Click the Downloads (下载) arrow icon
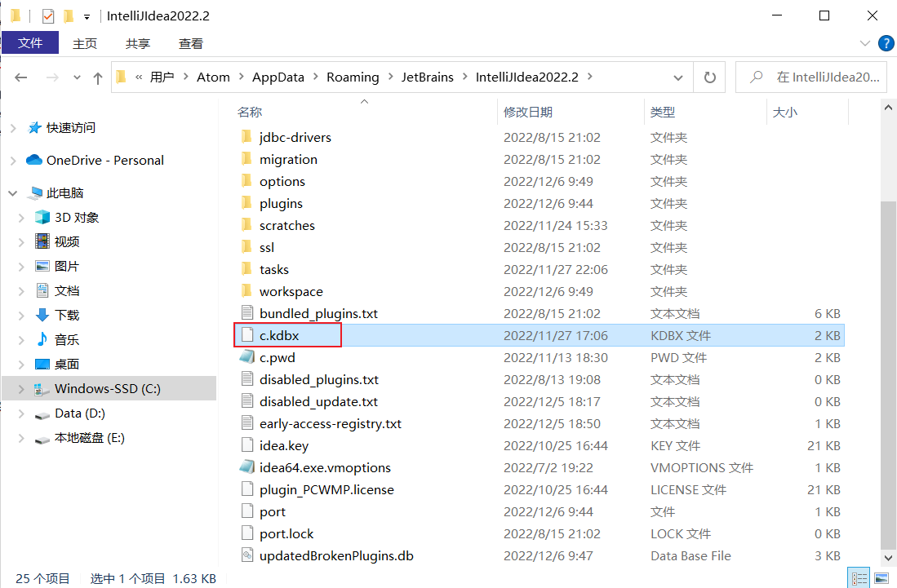This screenshot has height=588, width=897. pos(42,315)
